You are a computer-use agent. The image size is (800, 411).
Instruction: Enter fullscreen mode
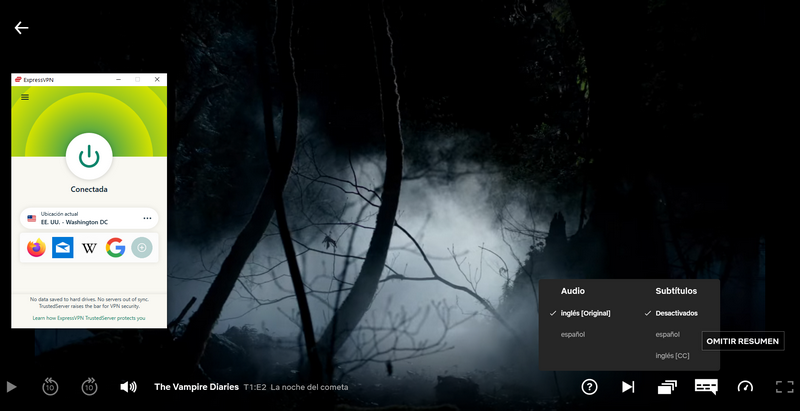point(785,387)
